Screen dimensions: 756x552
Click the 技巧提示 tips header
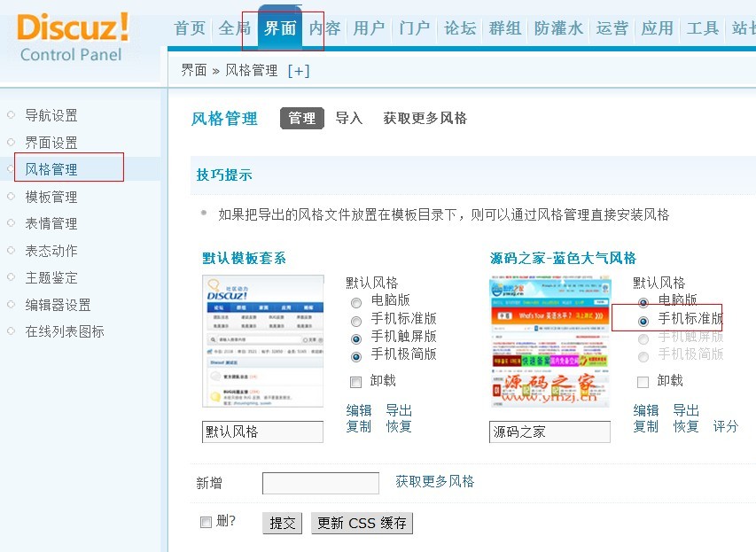[x=224, y=175]
